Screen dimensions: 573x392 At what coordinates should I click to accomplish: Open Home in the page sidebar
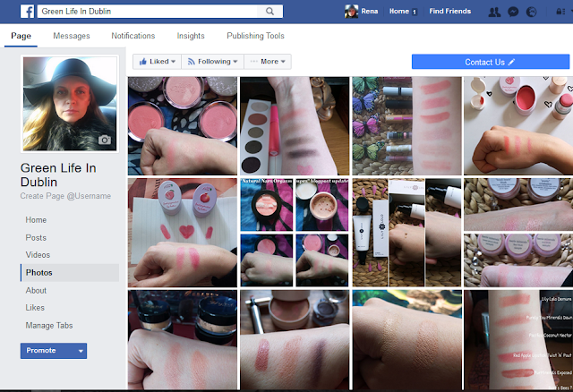pos(36,220)
